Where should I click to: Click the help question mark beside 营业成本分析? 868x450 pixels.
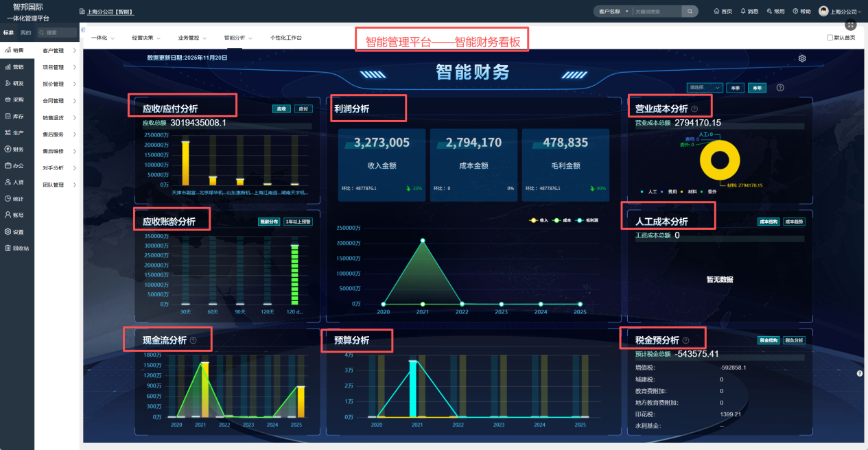(x=693, y=106)
